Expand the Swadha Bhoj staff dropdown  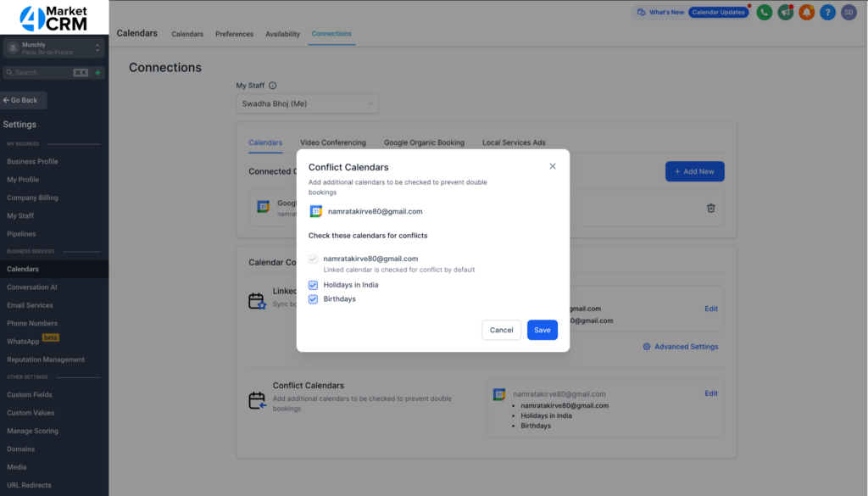(308, 103)
